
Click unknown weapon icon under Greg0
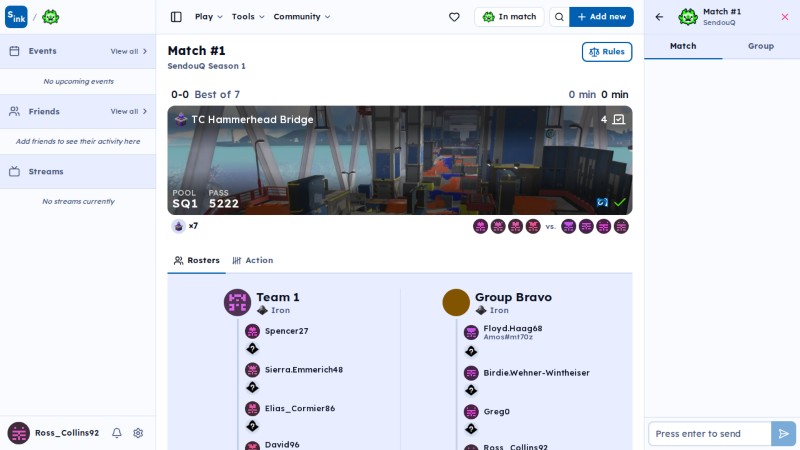coord(471,429)
